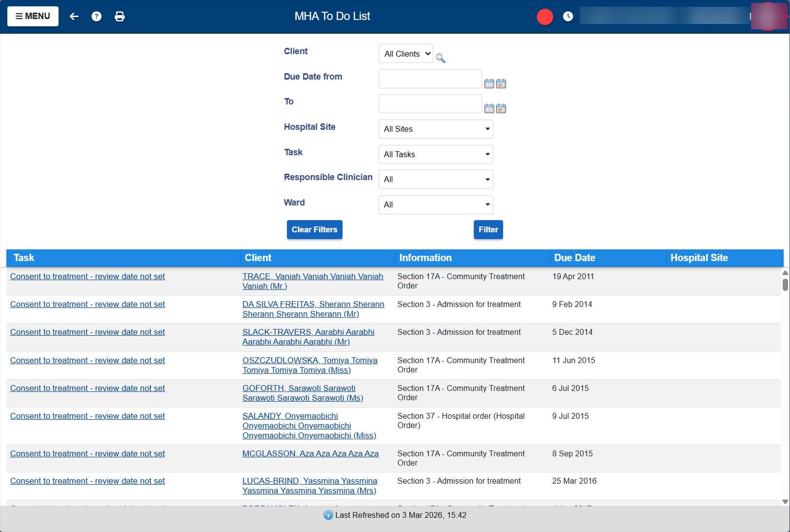The image size is (790, 532).
Task: Focus the To date field
Action: coord(430,103)
